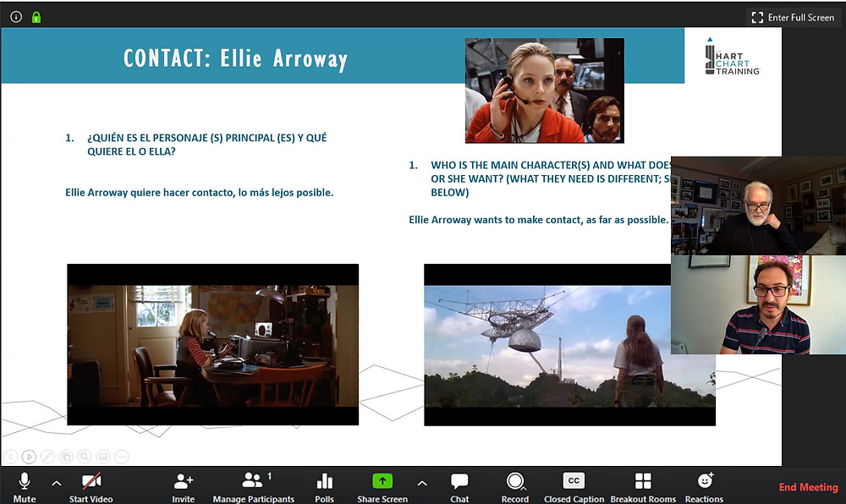Open slideshow more options ellipsis

point(122,457)
